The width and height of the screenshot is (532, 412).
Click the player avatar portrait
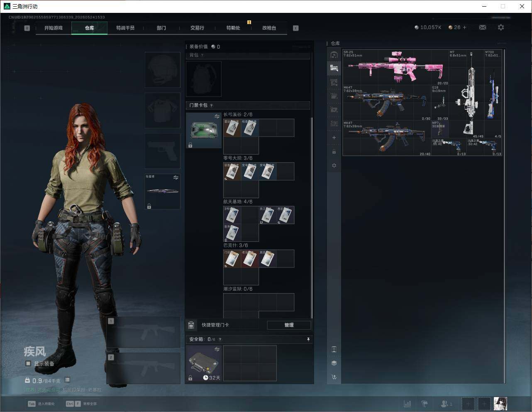pos(500,404)
